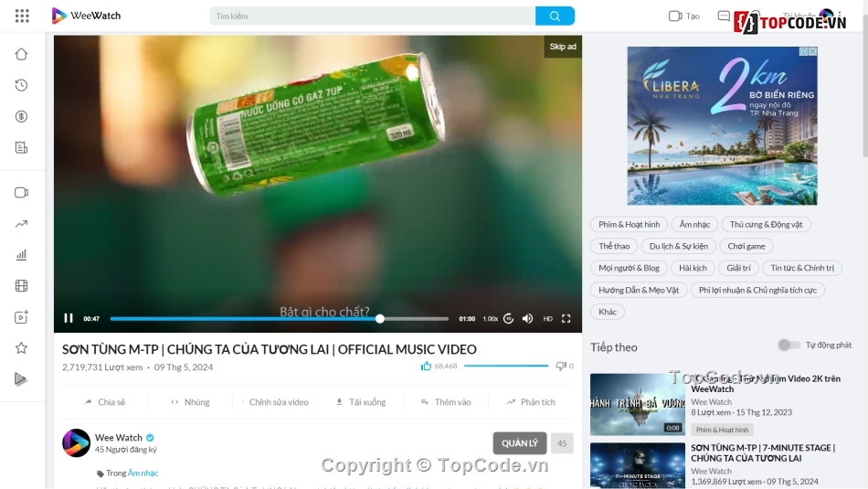The width and height of the screenshot is (868, 489).
Task: Focus the Tìm kiếm search field
Action: tap(372, 16)
